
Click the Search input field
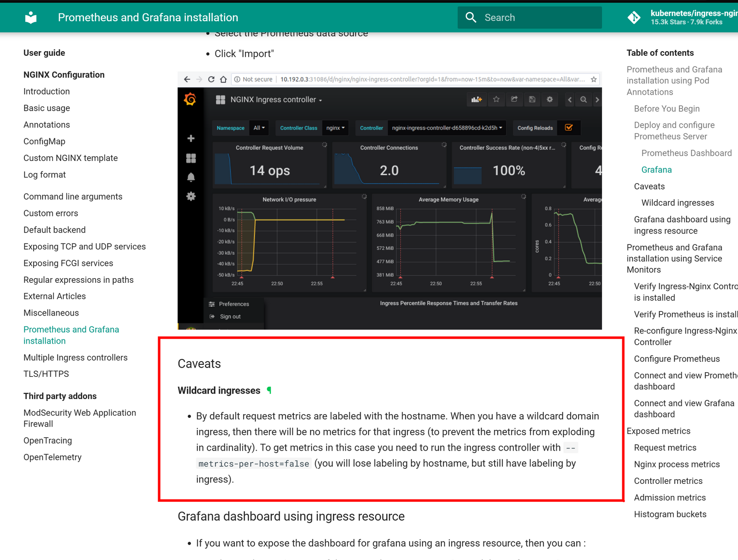[x=530, y=17]
